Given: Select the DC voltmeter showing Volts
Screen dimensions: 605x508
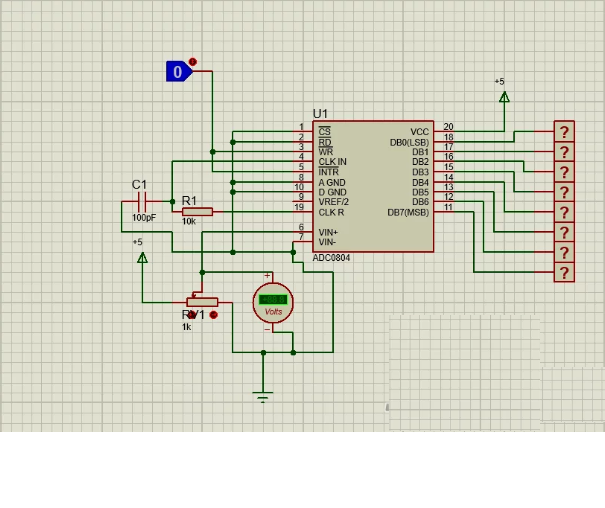Looking at the screenshot, I should click(273, 303).
